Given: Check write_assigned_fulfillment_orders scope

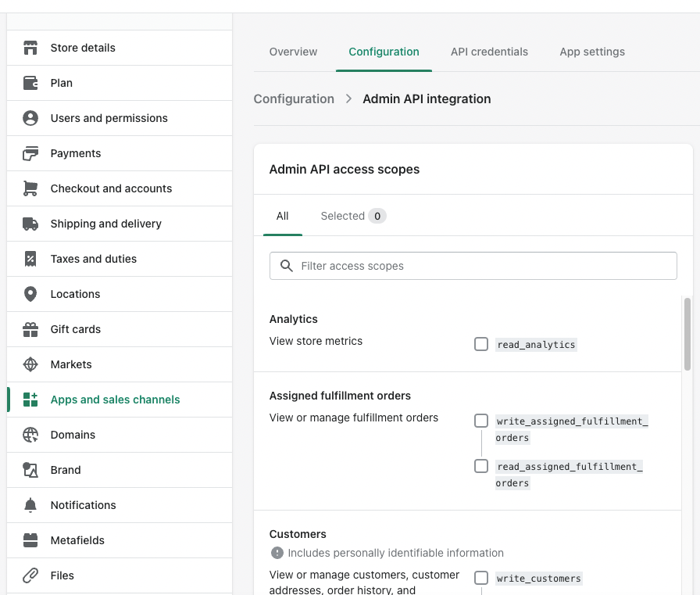Looking at the screenshot, I should [481, 421].
